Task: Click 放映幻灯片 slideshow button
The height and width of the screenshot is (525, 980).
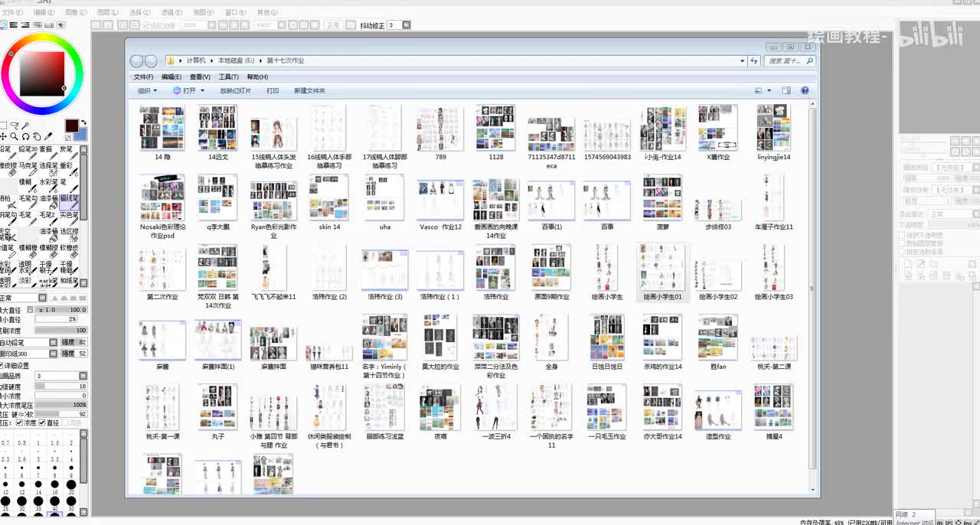Action: click(x=235, y=90)
